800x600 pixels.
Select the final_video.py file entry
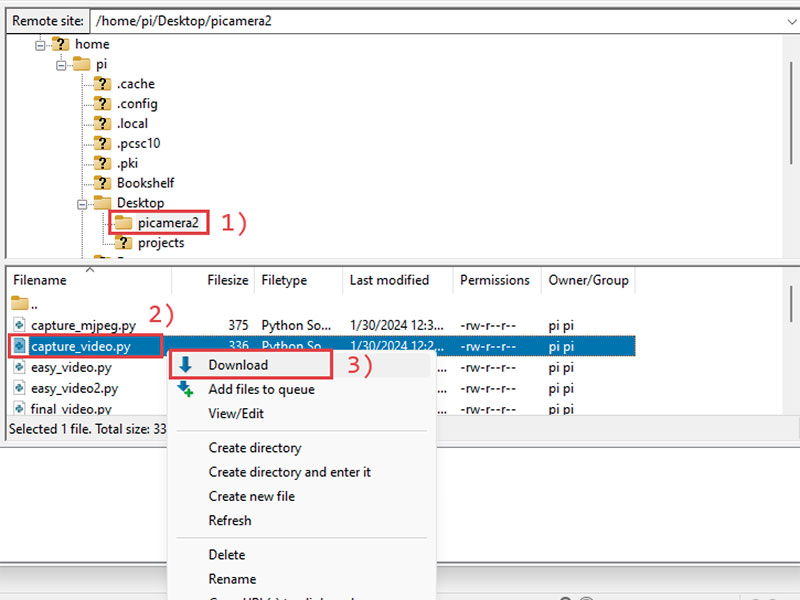[70, 409]
